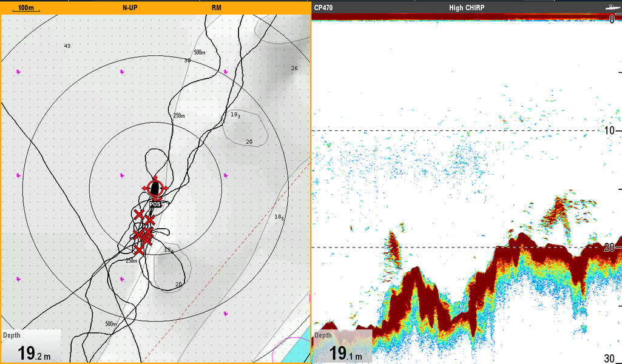Open the sonar Depth 19.1 m data box
The width and height of the screenshot is (622, 364).
343,346
